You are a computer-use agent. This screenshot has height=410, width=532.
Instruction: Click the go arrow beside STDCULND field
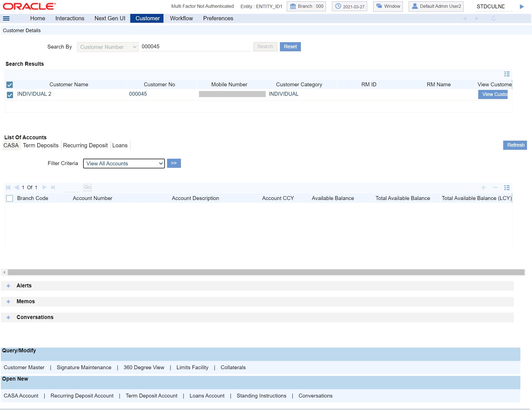pyautogui.click(x=522, y=6)
